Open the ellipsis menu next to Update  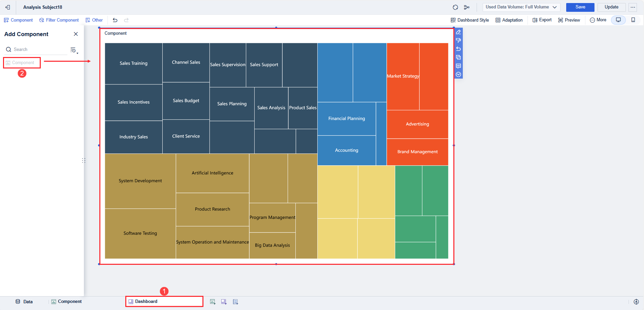[x=633, y=7]
